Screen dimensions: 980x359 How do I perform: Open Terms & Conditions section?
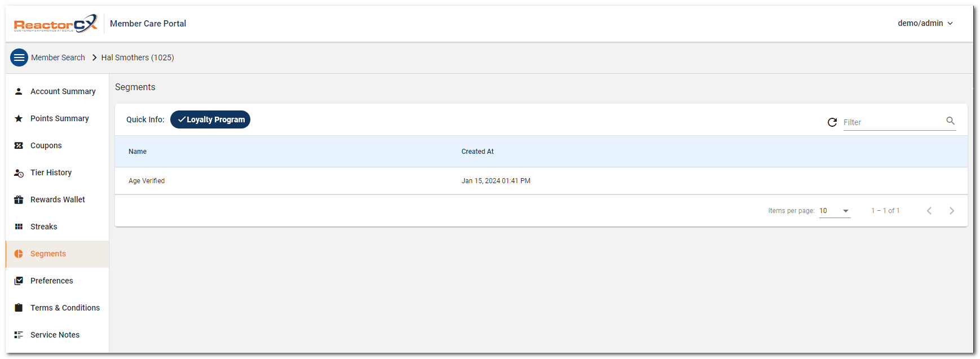pos(65,308)
